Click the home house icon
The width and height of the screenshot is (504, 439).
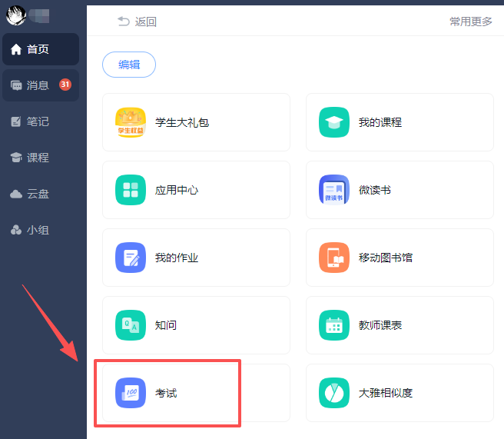pos(16,49)
